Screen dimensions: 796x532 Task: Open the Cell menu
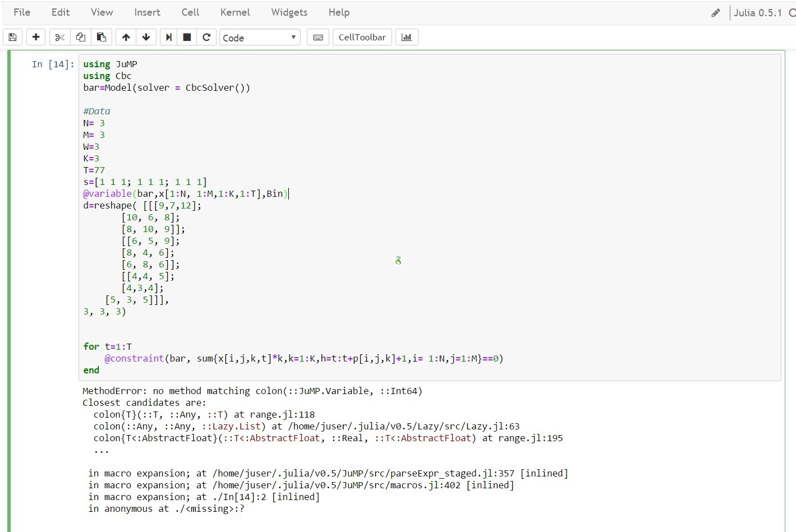[190, 12]
